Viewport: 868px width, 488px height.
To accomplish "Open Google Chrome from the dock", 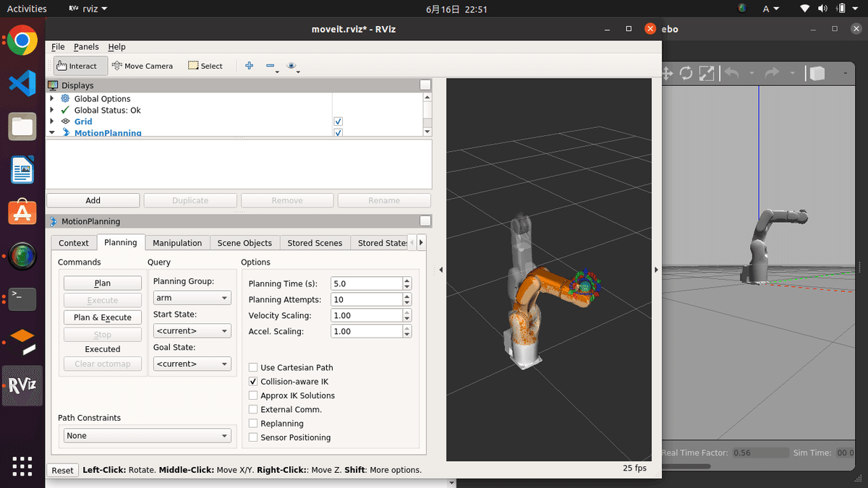I will click(x=22, y=40).
